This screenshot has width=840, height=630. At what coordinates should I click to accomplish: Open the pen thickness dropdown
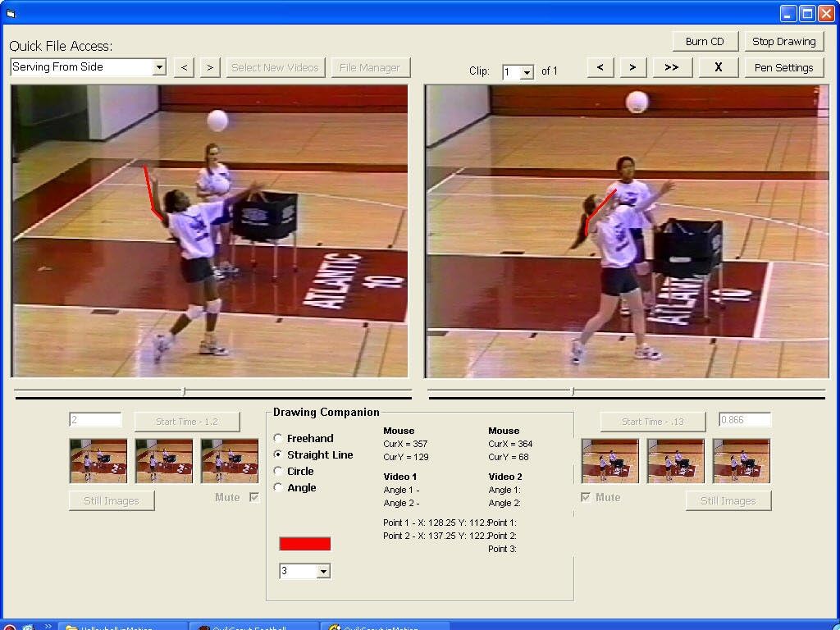(x=323, y=571)
